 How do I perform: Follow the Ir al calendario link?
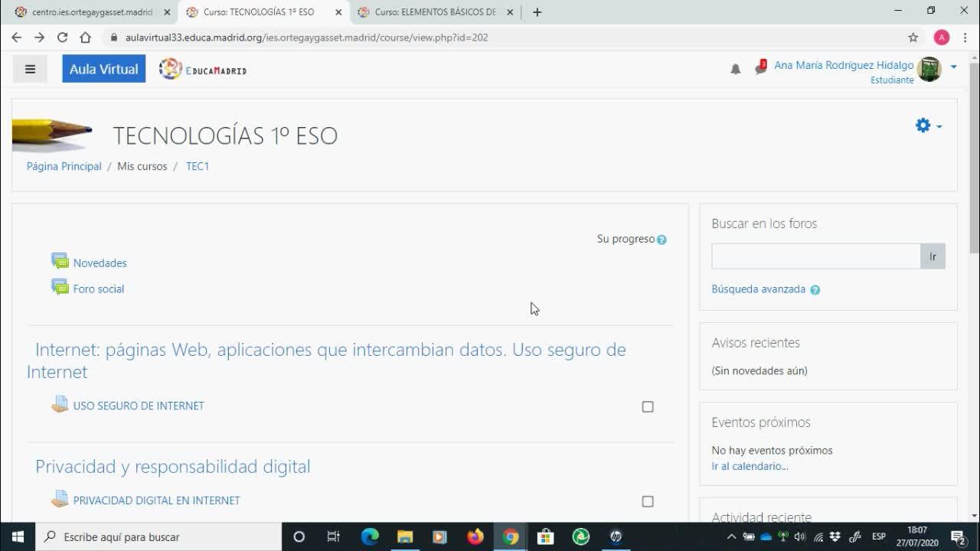tap(750, 466)
